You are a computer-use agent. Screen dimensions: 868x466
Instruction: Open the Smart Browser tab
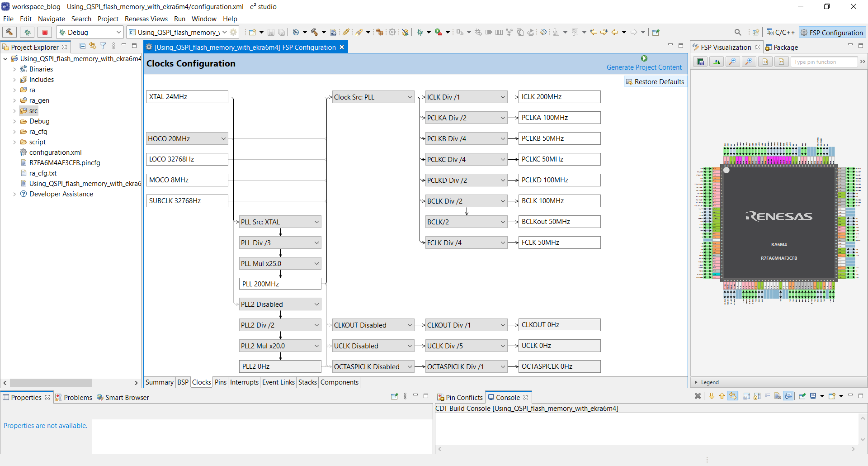(x=123, y=397)
